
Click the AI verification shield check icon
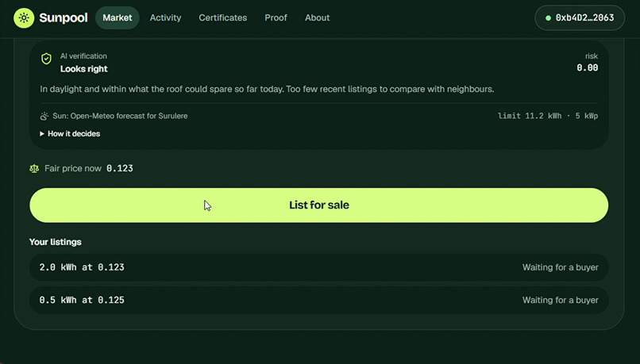coord(47,59)
